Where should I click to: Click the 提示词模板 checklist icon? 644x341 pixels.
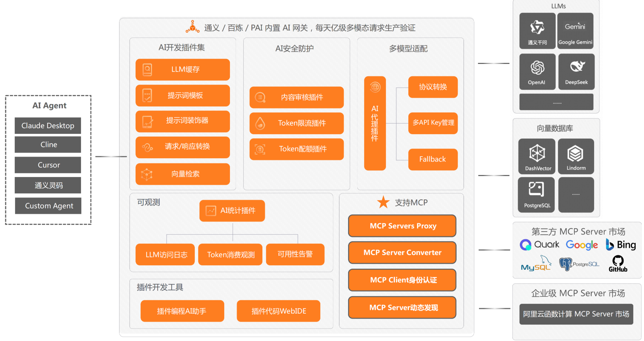tap(147, 95)
